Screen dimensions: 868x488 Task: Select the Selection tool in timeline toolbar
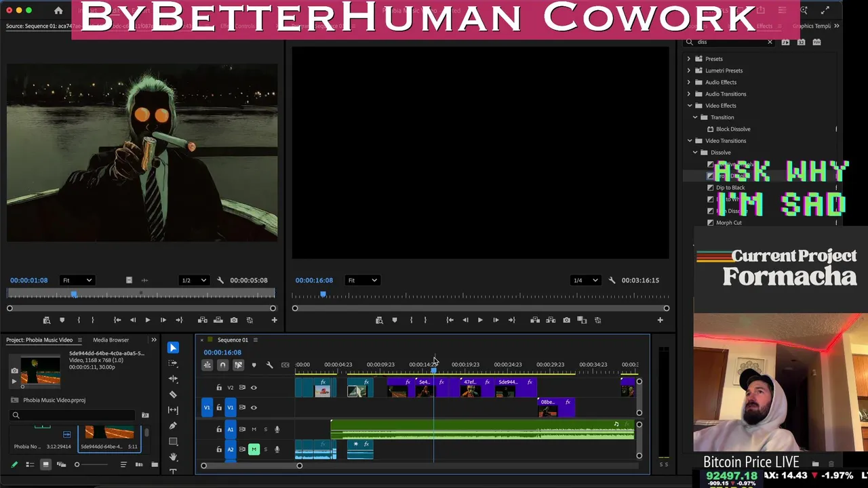(173, 348)
